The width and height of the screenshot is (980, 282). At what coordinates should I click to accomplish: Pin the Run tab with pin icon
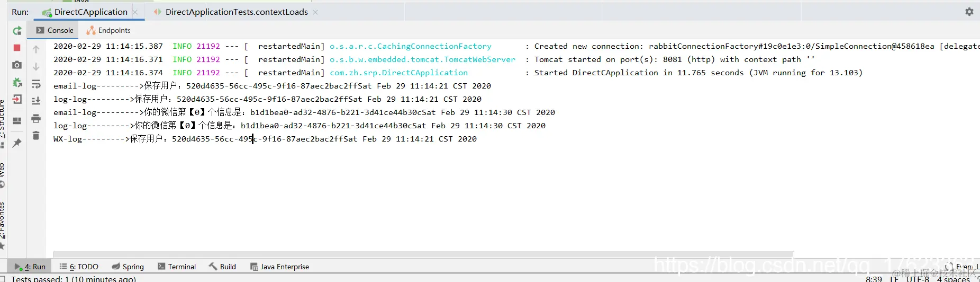point(17,143)
